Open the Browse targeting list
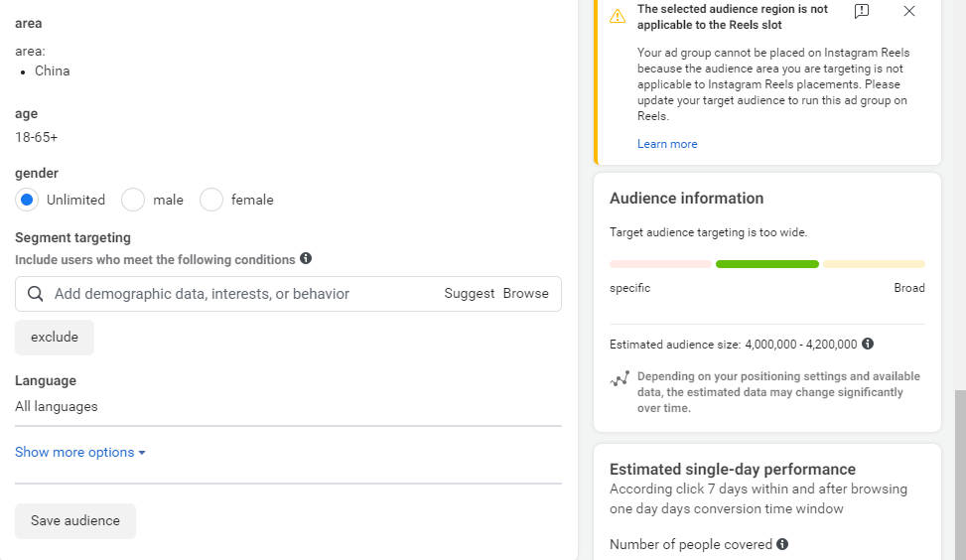The image size is (966, 560). tap(525, 294)
